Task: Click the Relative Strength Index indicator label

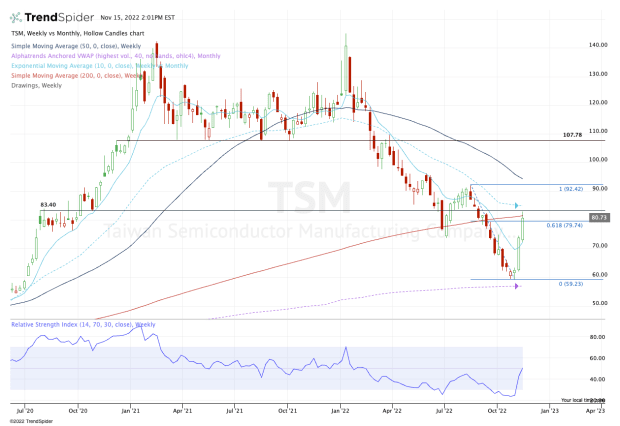Action: click(x=83, y=324)
